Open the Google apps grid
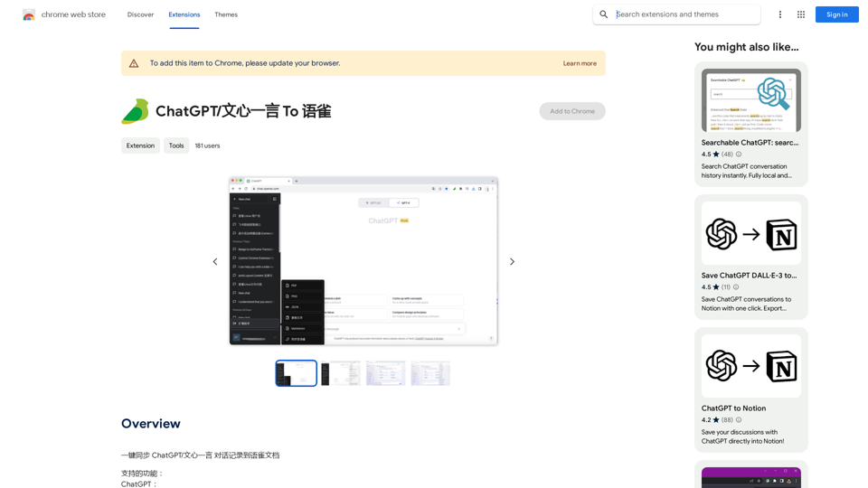The width and height of the screenshot is (868, 488). point(801,14)
